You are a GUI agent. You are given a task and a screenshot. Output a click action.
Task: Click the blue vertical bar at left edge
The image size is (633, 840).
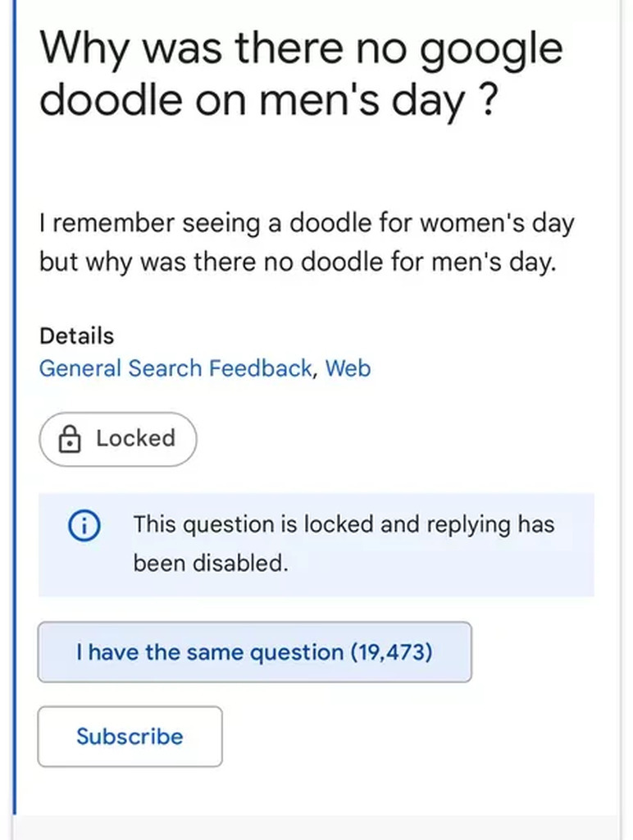pos(15,410)
